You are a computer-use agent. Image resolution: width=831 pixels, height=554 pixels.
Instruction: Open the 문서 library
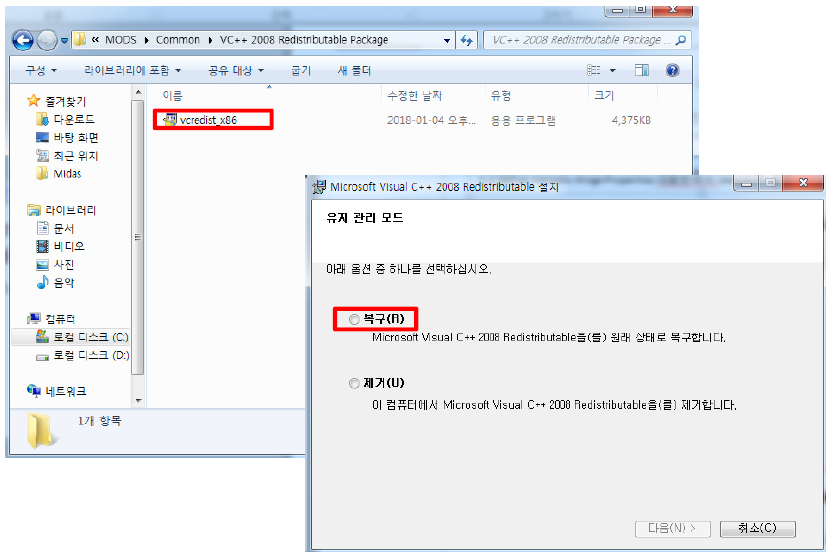pyautogui.click(x=64, y=228)
